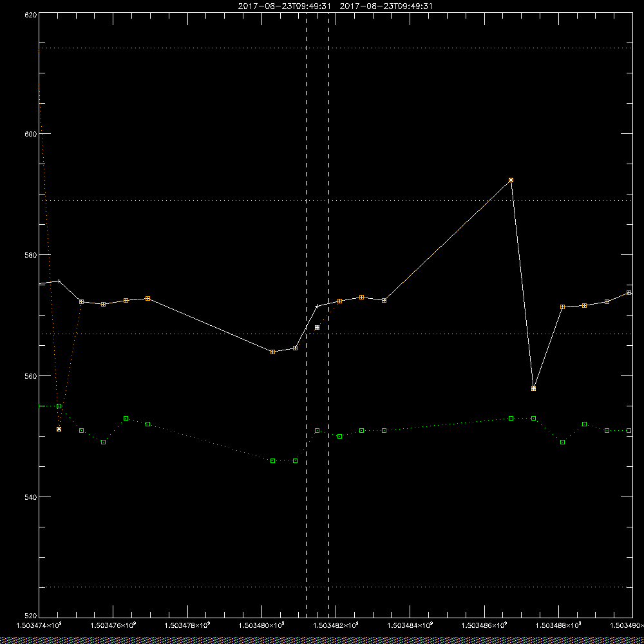Pick the peak data marker near 592

pyautogui.click(x=511, y=180)
